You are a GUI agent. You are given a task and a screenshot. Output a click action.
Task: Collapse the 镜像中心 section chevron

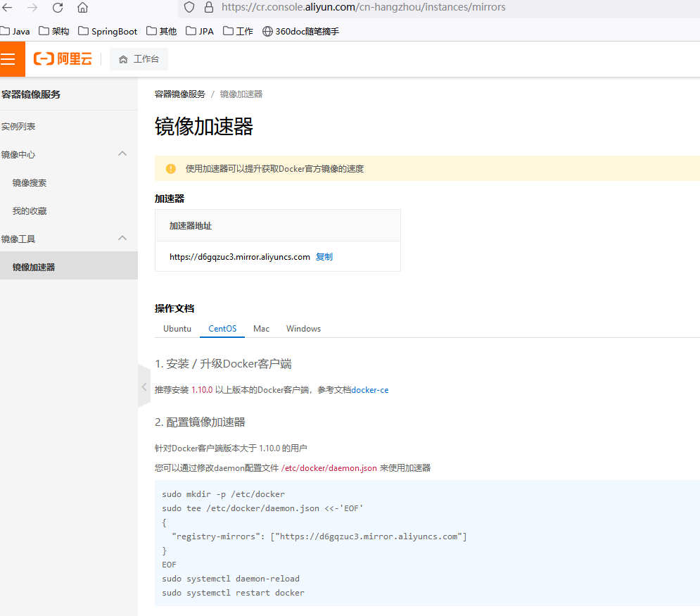click(122, 153)
